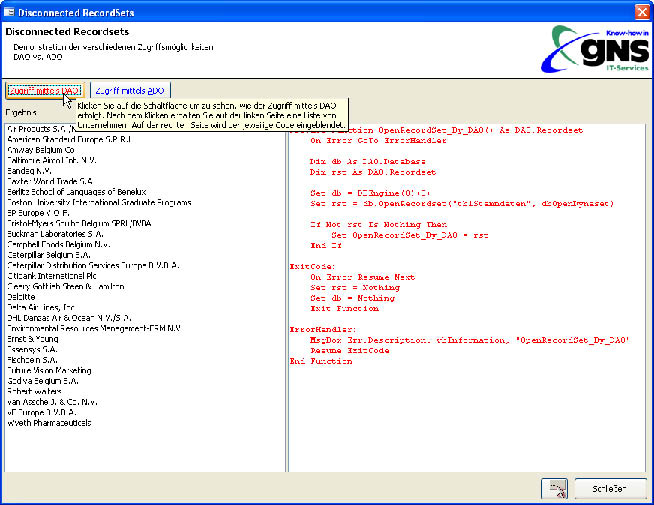Click the Set rst = db.OpenRecordset code line
The height and width of the screenshot is (505, 654).
[462, 204]
